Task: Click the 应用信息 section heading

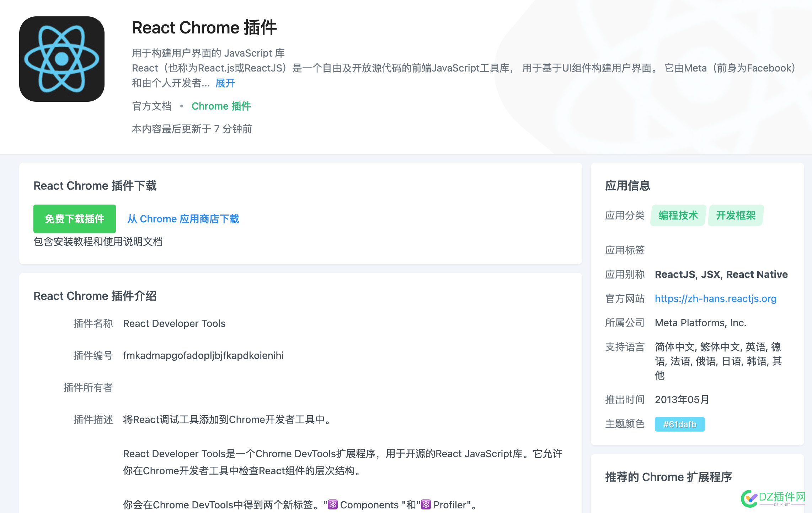Action: [627, 185]
